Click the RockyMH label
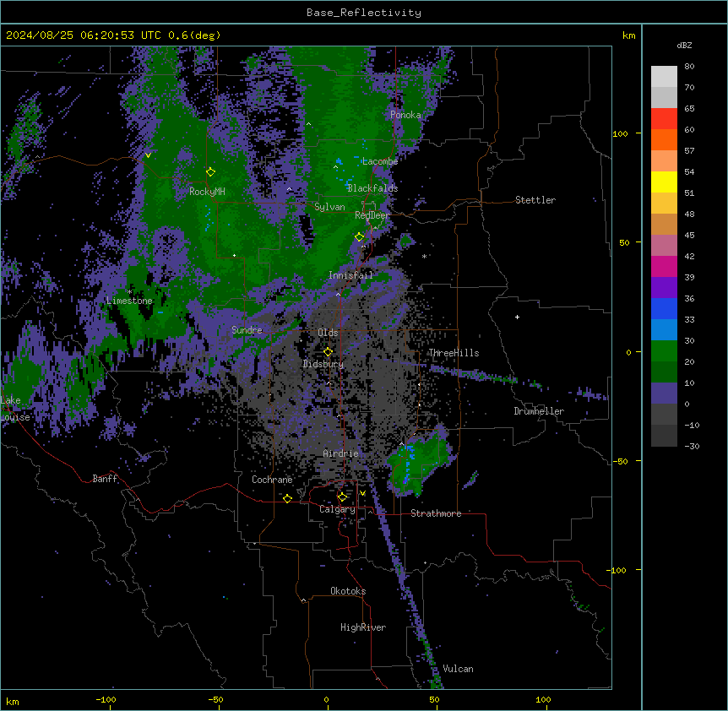Image resolution: width=728 pixels, height=711 pixels. pyautogui.click(x=207, y=192)
